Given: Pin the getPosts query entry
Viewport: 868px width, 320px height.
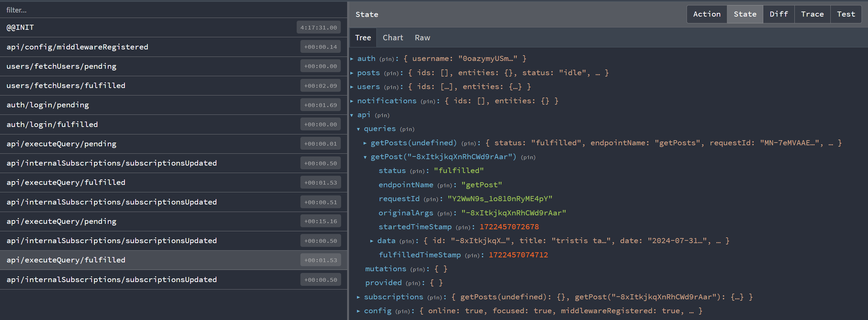Looking at the screenshot, I should pos(469,143).
